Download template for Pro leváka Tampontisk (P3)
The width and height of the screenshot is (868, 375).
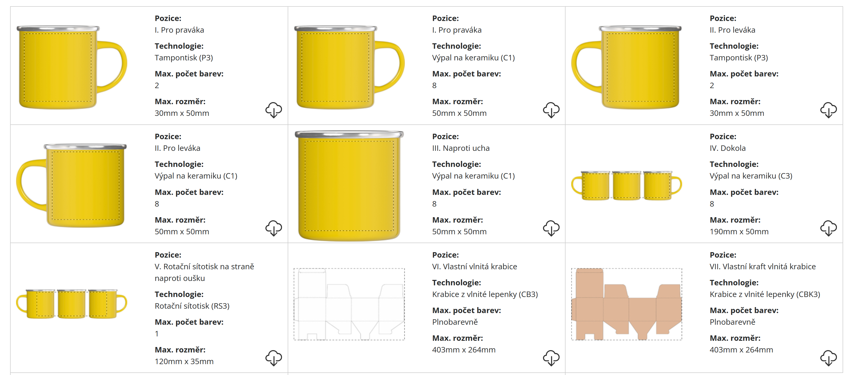tap(828, 110)
